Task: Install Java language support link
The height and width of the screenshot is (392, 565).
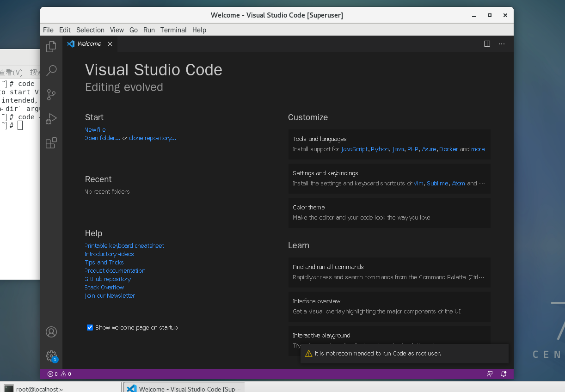Action: (398, 149)
